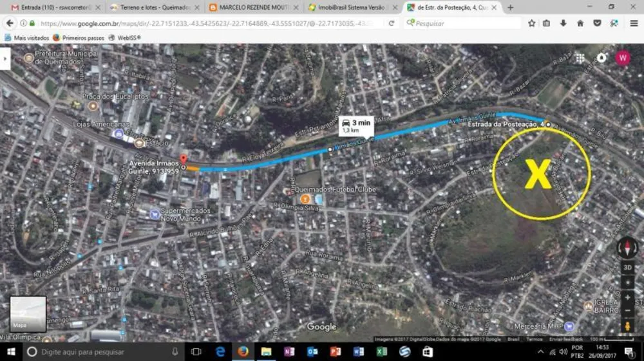The image size is (644, 361).
Task: Switch to Mapa view thumbnail
Action: click(x=28, y=314)
